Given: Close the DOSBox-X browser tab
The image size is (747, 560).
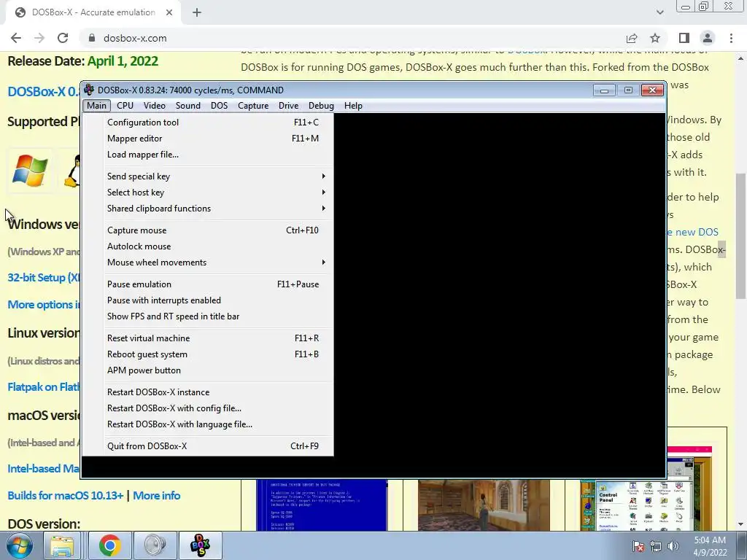Looking at the screenshot, I should pos(169,13).
